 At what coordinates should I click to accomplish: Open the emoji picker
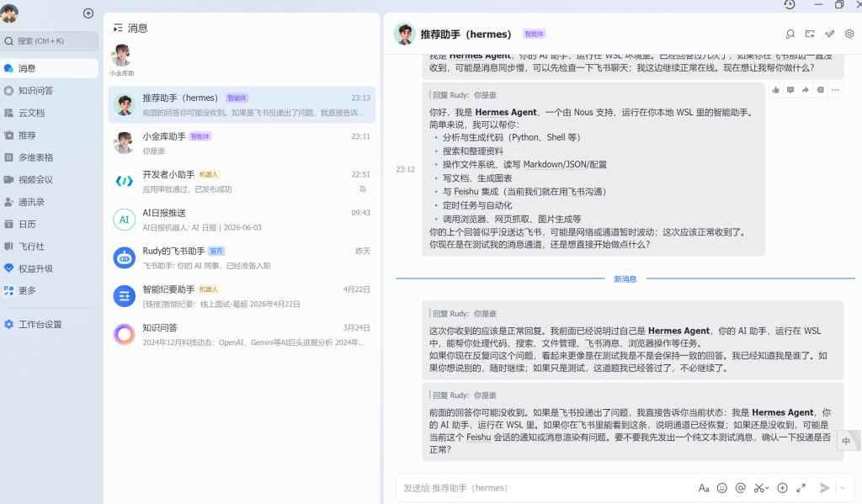[722, 488]
